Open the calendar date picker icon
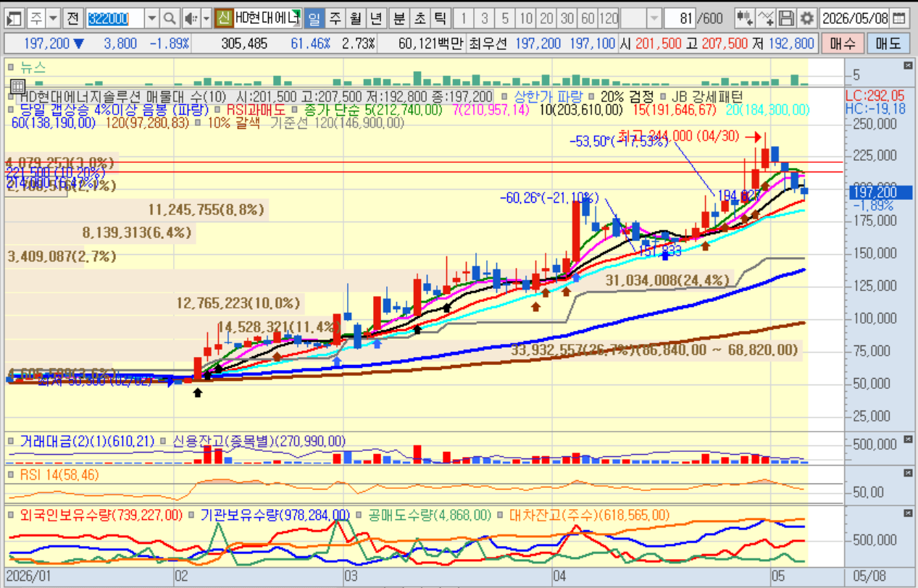 tap(899, 17)
